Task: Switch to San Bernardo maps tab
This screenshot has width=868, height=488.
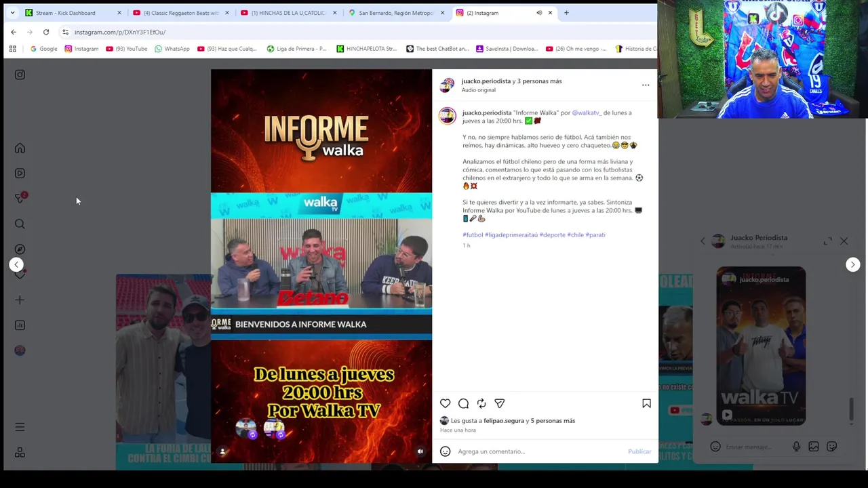Action: pos(397,13)
